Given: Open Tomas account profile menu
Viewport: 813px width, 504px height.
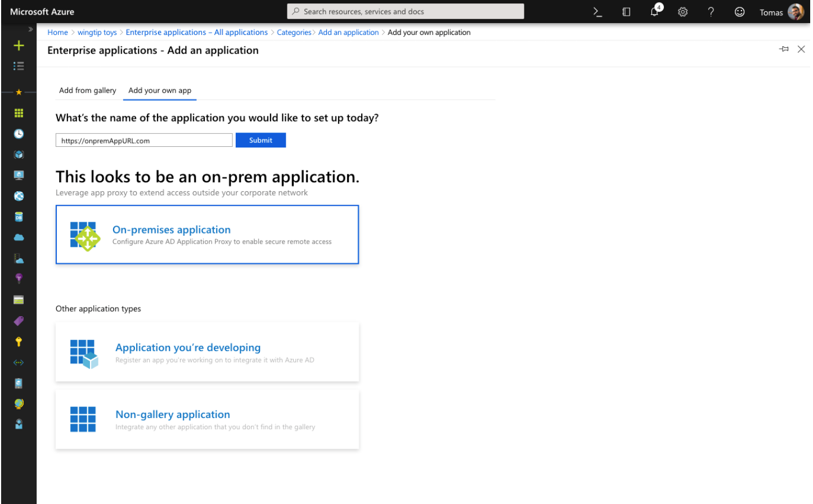Looking at the screenshot, I should (781, 12).
